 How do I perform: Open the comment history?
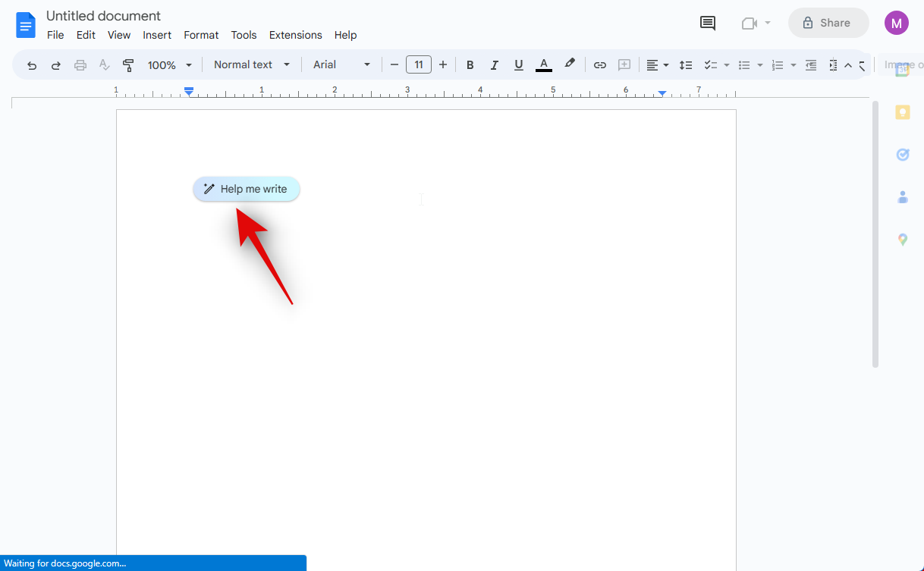pos(707,23)
